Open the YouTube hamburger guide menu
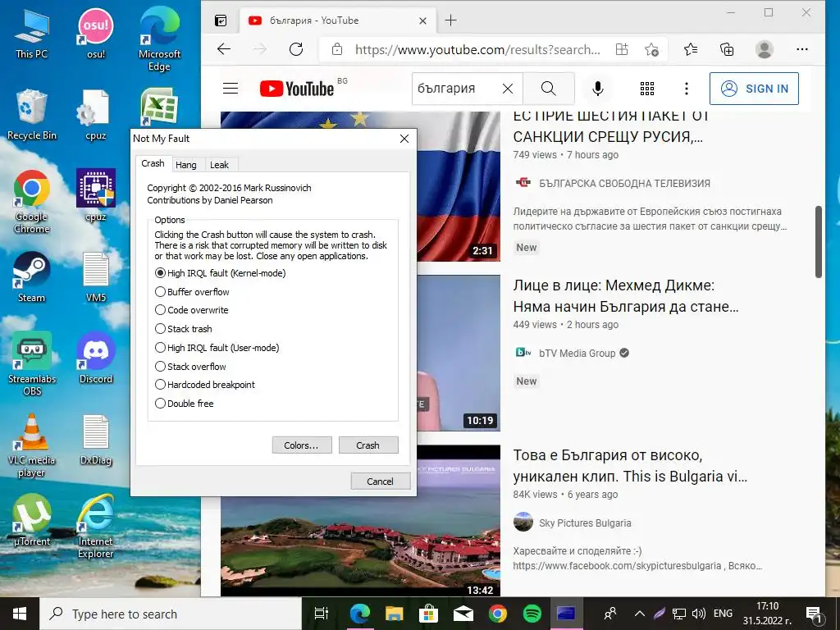840x630 pixels. pyautogui.click(x=231, y=89)
